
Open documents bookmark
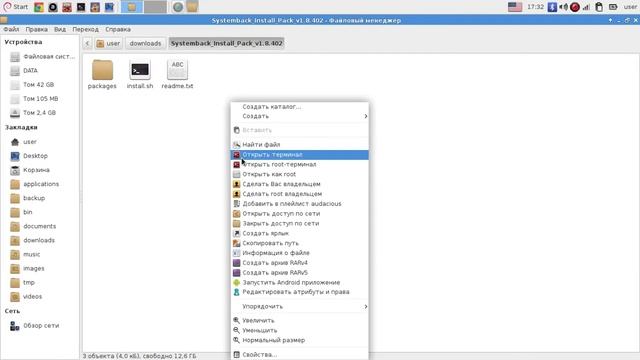pos(33,226)
